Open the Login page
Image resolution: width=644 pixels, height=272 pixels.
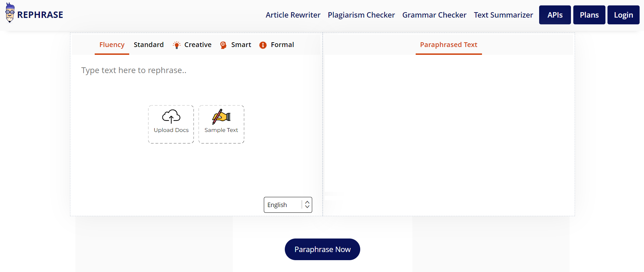click(623, 15)
